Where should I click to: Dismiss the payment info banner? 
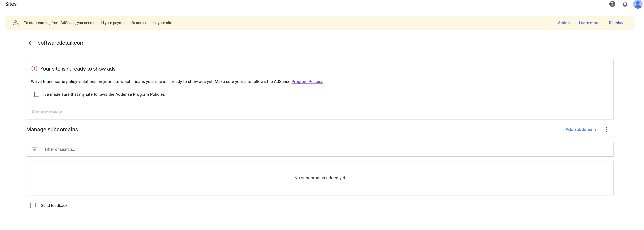616,23
